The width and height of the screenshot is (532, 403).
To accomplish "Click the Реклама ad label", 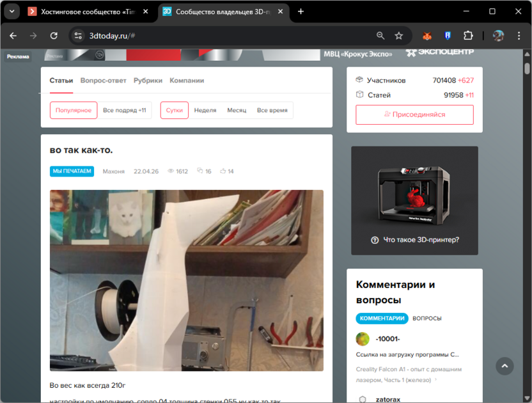I will point(18,56).
